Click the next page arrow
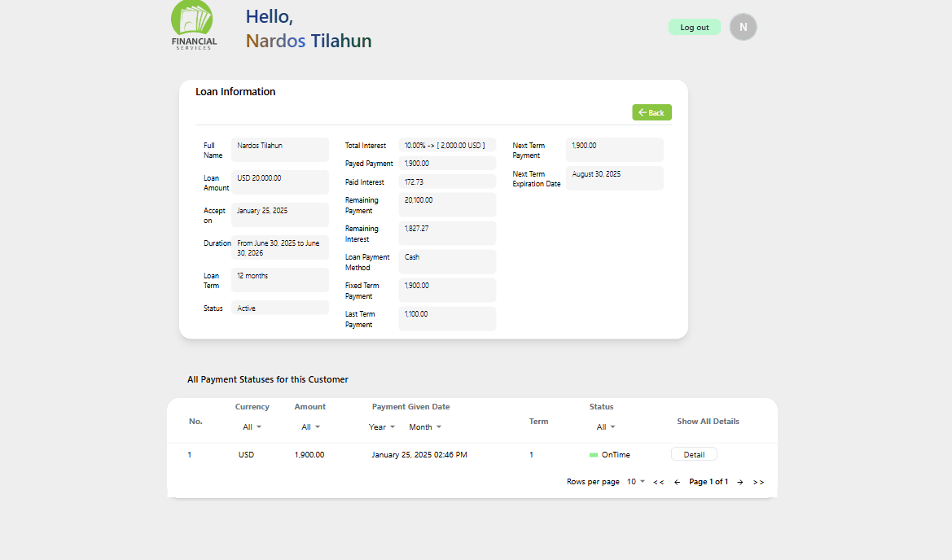This screenshot has height=560, width=952. pos(739,481)
